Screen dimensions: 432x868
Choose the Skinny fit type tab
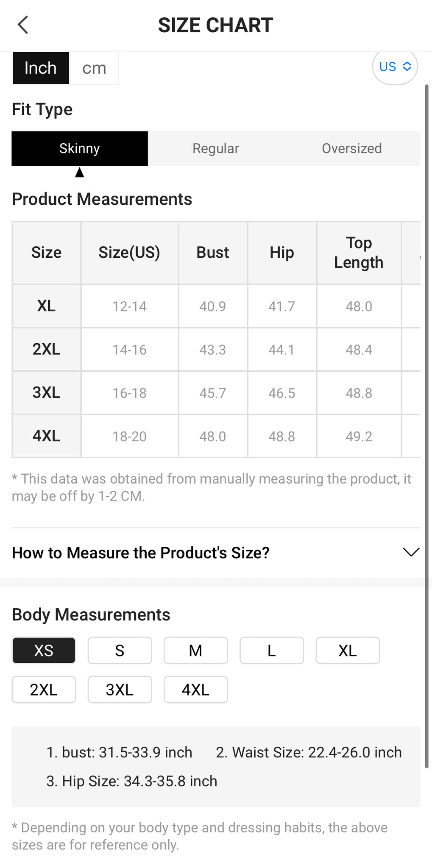coord(80,148)
